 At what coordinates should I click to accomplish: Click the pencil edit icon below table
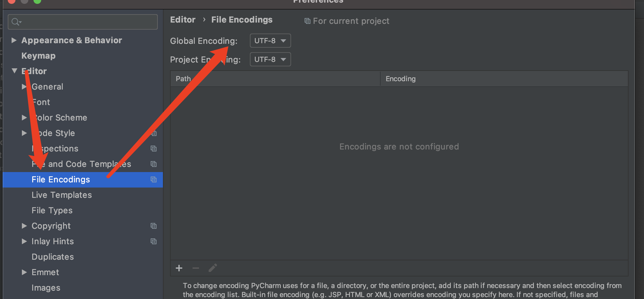pyautogui.click(x=213, y=268)
